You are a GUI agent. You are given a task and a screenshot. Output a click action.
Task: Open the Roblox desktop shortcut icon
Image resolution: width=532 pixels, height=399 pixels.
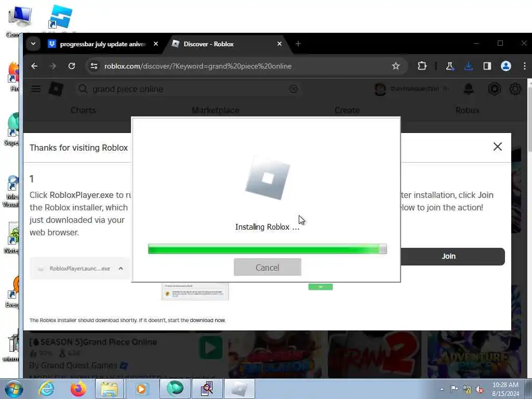(x=60, y=17)
